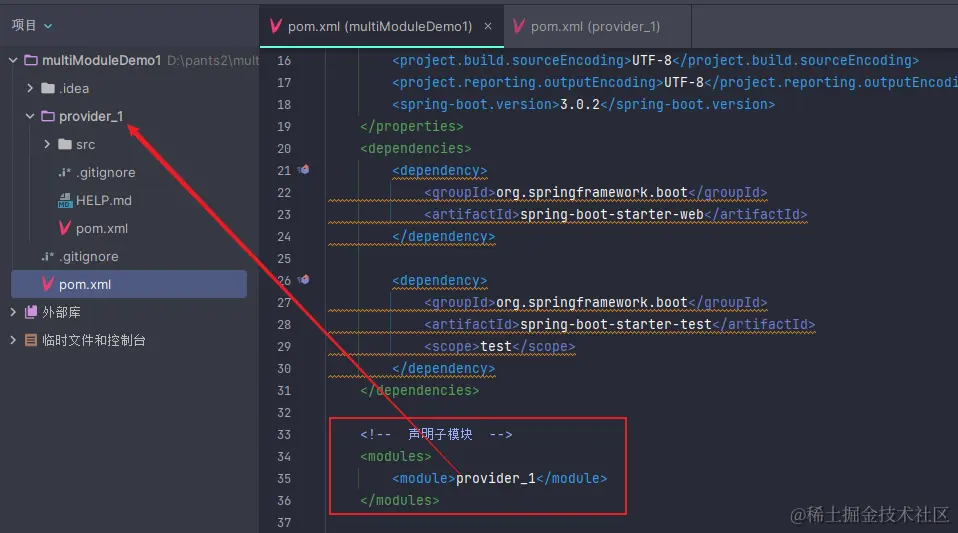The image size is (958, 533).
Task: Click spring-boot-starter-test artifactId text
Action: (x=616, y=325)
